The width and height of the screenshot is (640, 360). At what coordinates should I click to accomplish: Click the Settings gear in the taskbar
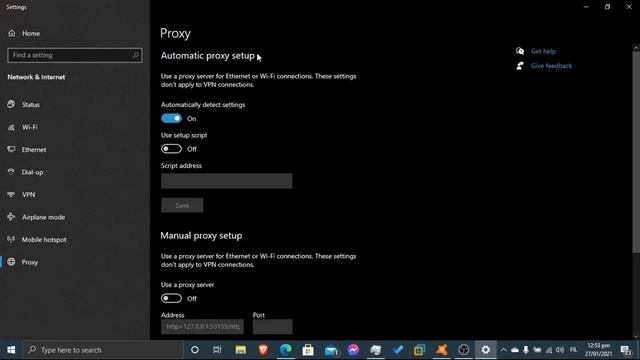(x=486, y=350)
